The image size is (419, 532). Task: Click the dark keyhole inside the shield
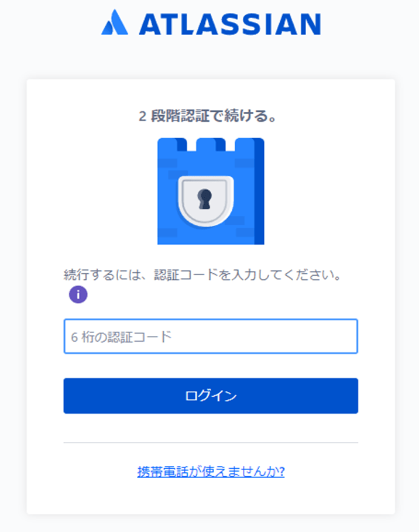coord(205,199)
